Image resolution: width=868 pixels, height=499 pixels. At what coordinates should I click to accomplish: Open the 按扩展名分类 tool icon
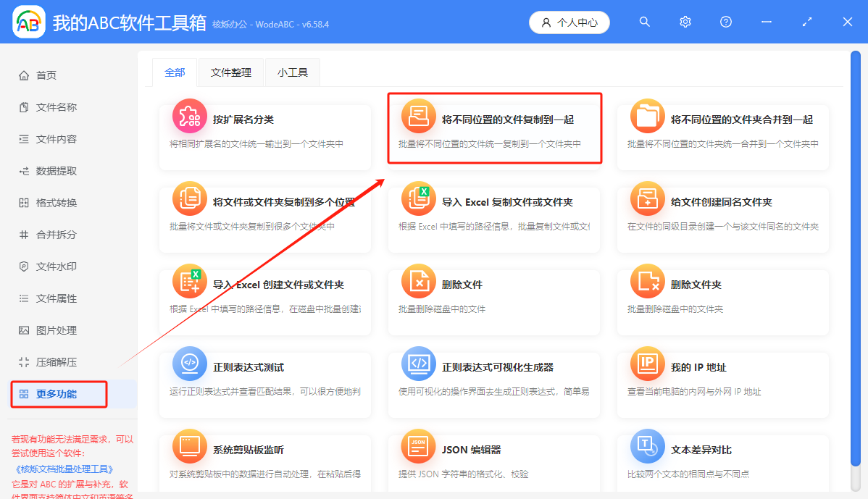point(189,115)
